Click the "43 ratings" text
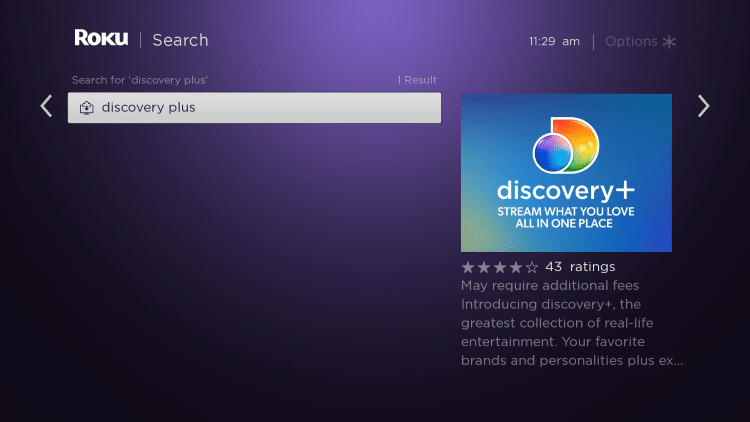The height and width of the screenshot is (422, 750). (x=580, y=267)
